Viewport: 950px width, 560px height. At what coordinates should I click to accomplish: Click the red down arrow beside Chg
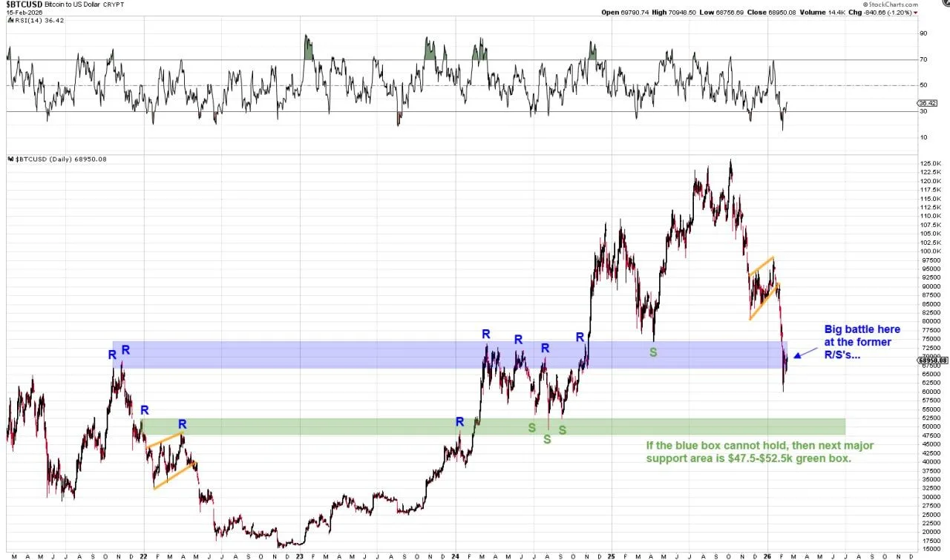[916, 12]
